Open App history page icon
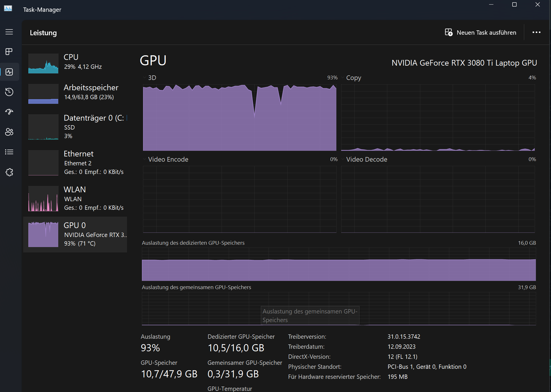The image size is (551, 392). coord(9,92)
